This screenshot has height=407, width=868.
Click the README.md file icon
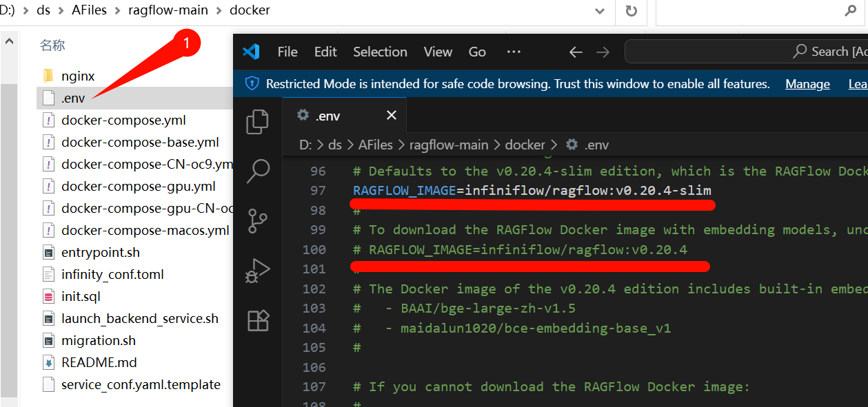(x=48, y=362)
